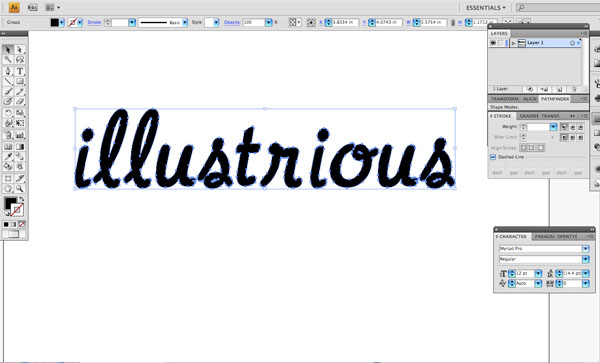Select the Zoom magnifier tool
The width and height of the screenshot is (600, 363).
click(20, 189)
